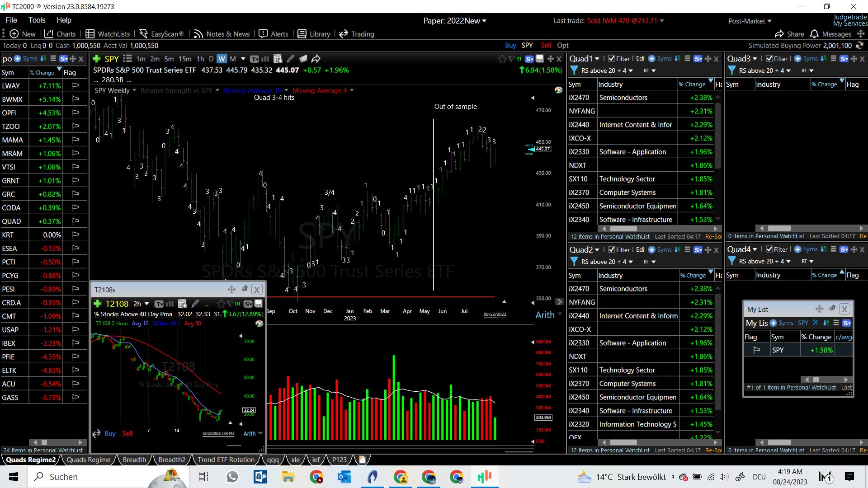This screenshot has width=868, height=488.
Task: Add symbols to Quad1 with plus icon
Action: click(651, 59)
